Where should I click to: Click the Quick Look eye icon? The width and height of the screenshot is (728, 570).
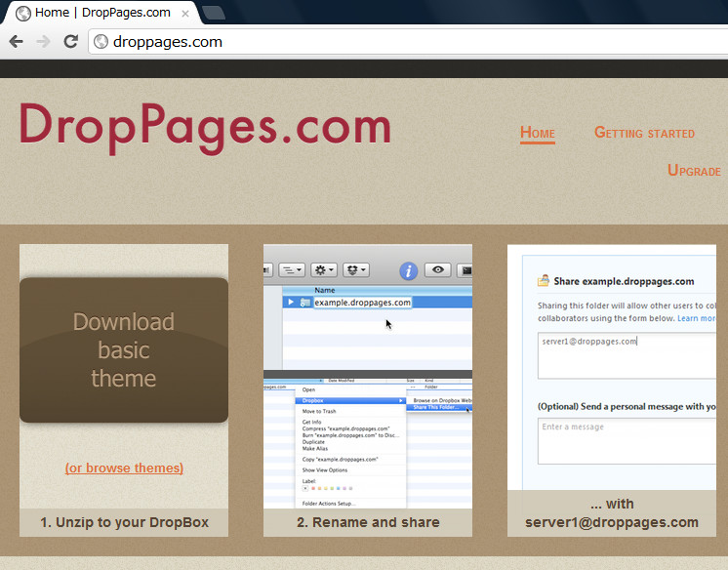coord(438,270)
